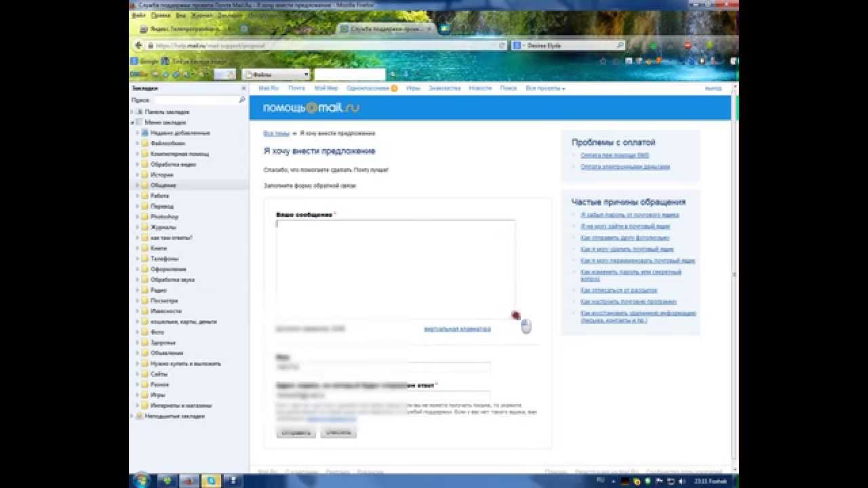Open the Объявления bookmarks folder
868x488 pixels.
point(162,353)
